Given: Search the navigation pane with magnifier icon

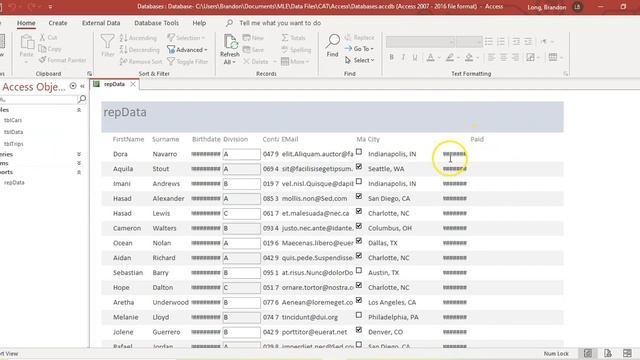Looking at the screenshot, I should (82, 99).
